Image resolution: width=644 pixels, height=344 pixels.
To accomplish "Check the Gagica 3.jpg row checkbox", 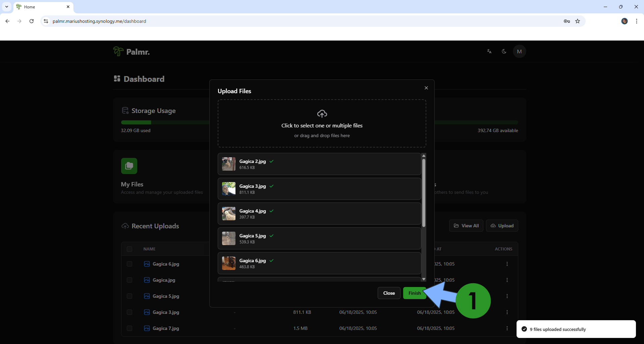I will [x=129, y=312].
